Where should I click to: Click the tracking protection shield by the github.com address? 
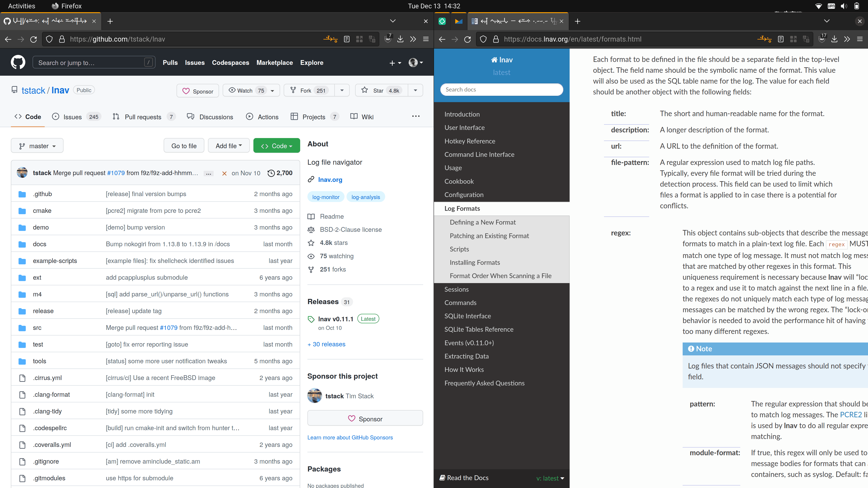49,39
